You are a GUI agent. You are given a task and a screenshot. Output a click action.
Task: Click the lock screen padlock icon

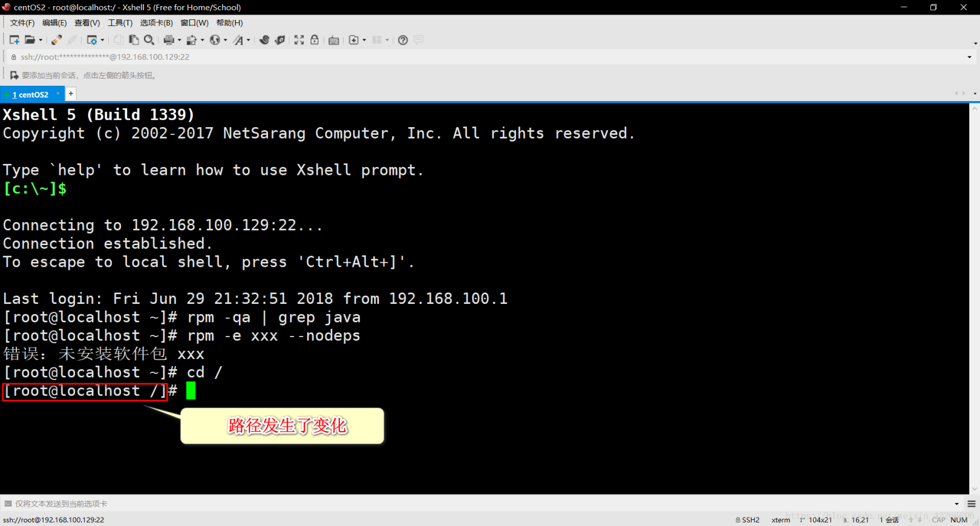point(315,40)
